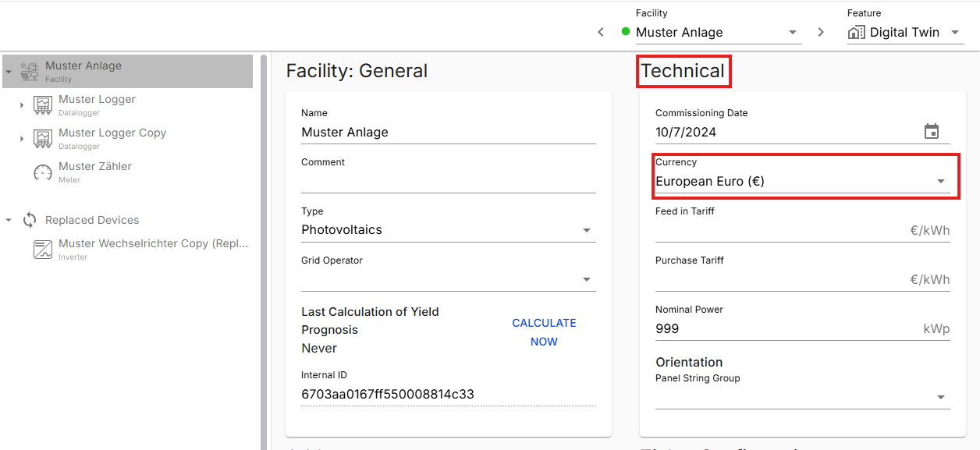Go to previous facility with left chevron
Image resolution: width=980 pixels, height=450 pixels.
coord(600,33)
